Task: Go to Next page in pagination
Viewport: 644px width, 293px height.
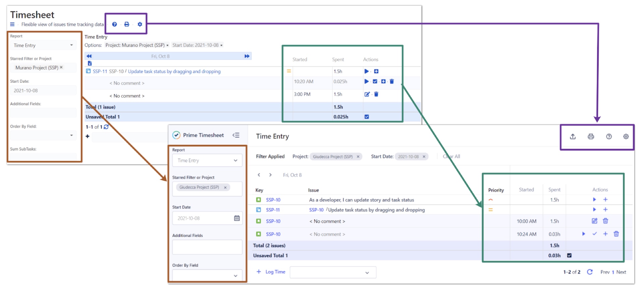Action: click(x=621, y=272)
